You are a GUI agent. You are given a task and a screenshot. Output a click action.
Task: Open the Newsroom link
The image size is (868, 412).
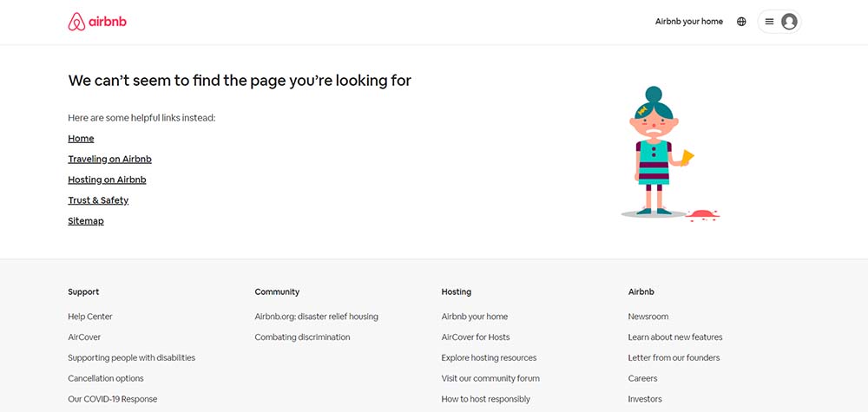648,317
